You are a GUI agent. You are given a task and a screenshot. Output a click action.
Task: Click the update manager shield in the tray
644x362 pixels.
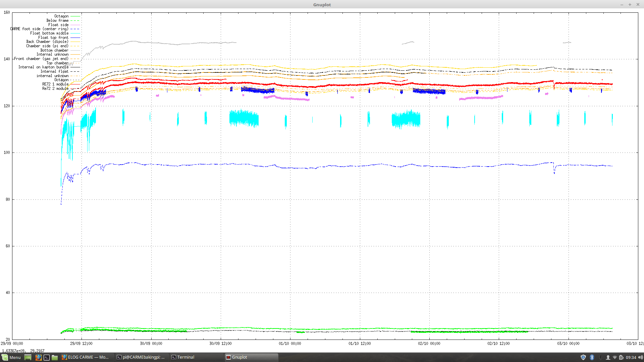583,357
